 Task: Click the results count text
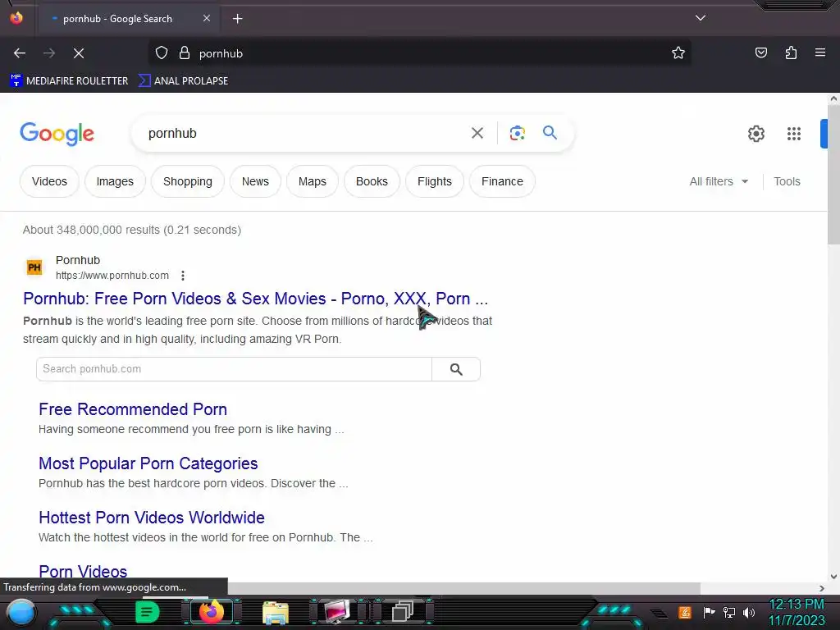(132, 230)
